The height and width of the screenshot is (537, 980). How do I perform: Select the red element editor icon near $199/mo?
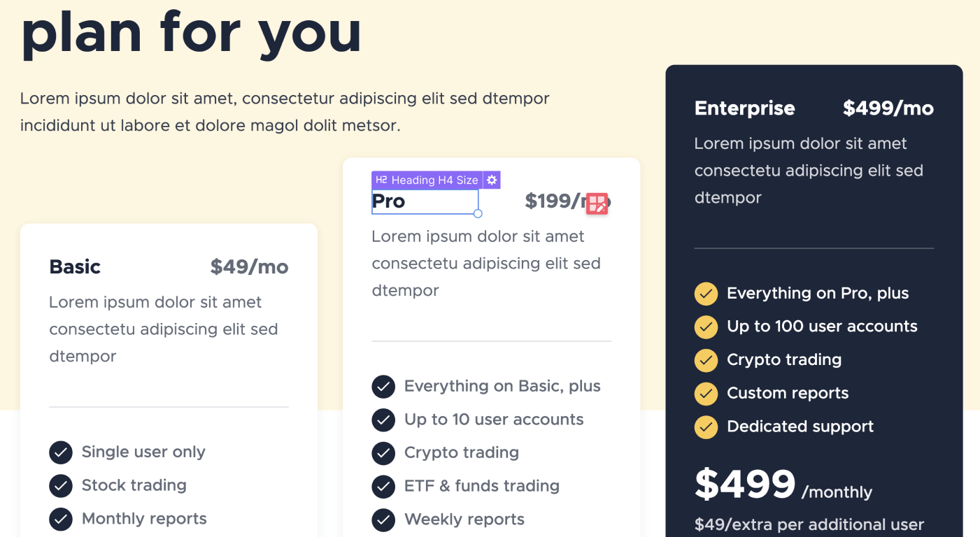597,203
